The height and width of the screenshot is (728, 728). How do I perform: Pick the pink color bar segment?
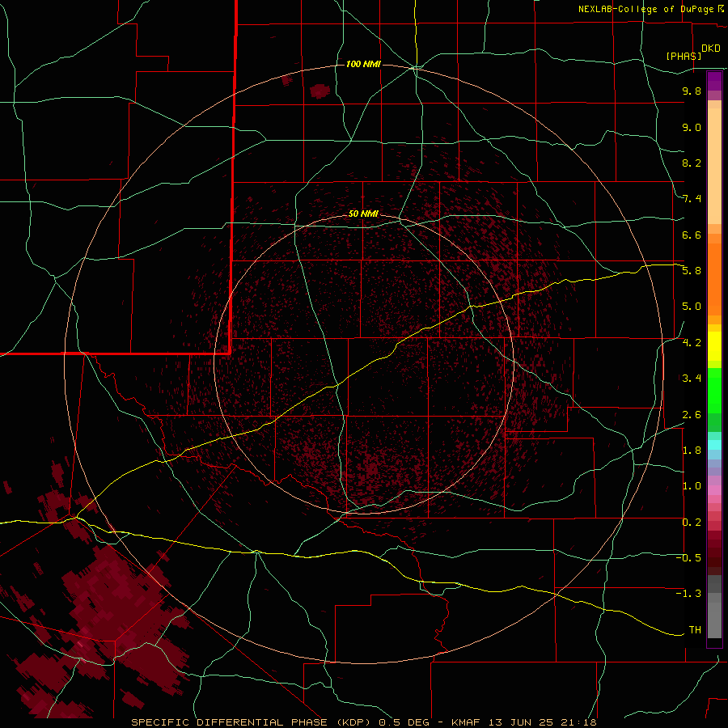714,490
